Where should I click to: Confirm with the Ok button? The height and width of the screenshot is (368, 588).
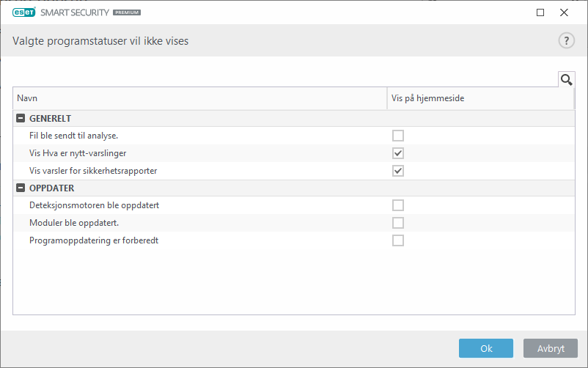pyautogui.click(x=486, y=348)
